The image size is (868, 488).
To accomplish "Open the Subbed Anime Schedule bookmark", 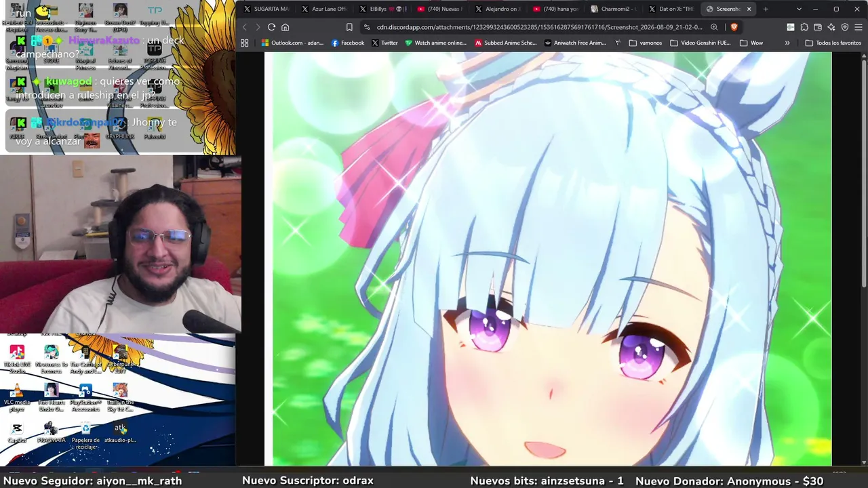I will click(506, 43).
